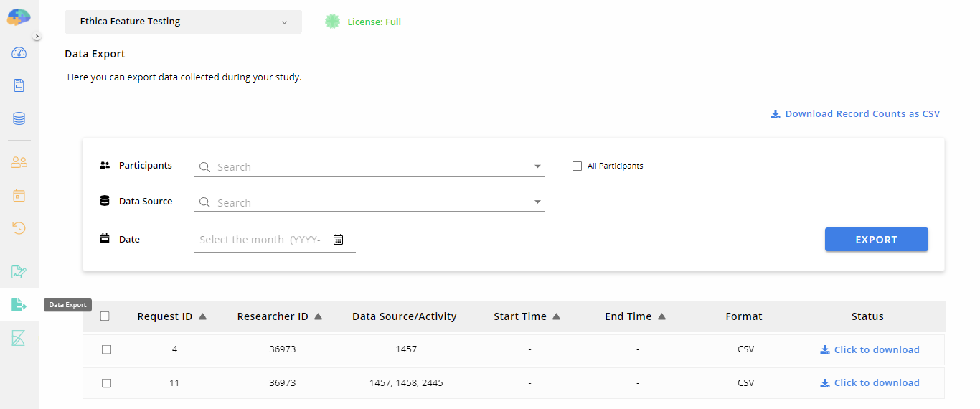Image resolution: width=980 pixels, height=409 pixels.
Task: Click the orange calendar icon in sidebar
Action: (x=19, y=195)
